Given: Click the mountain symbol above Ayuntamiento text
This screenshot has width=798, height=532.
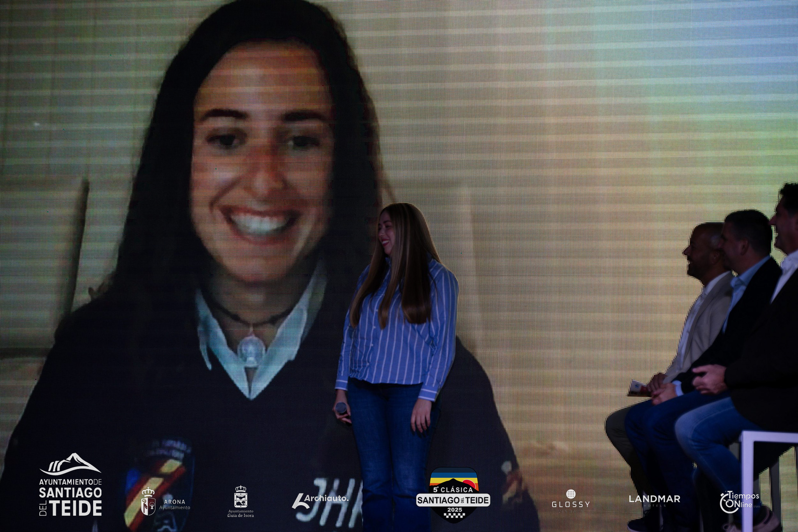Looking at the screenshot, I should coord(71,464).
